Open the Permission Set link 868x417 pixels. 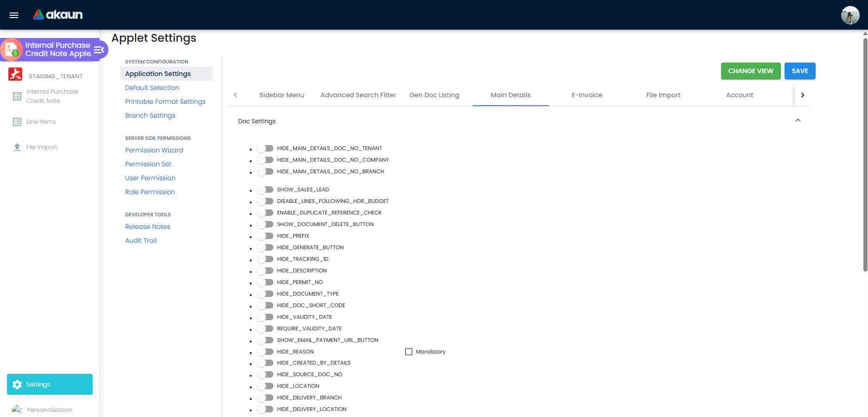(x=148, y=164)
